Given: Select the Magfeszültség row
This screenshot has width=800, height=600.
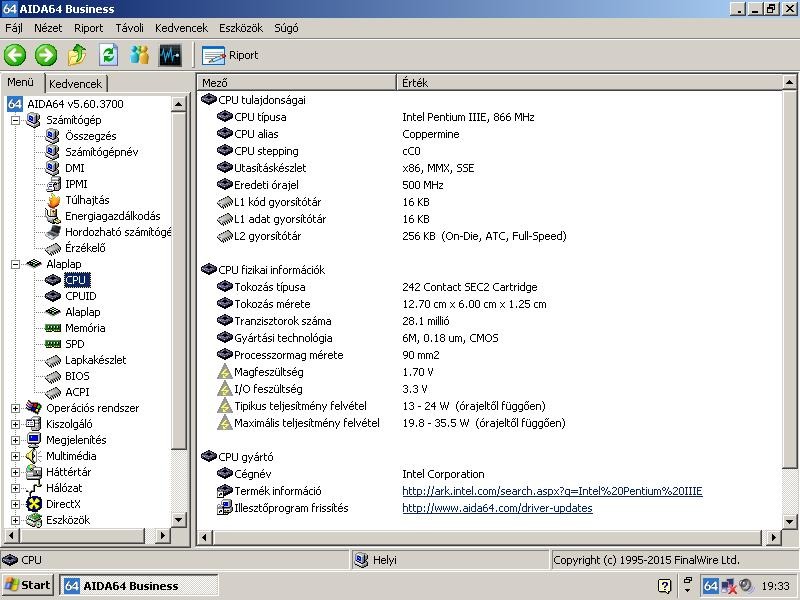Looking at the screenshot, I should [489, 372].
